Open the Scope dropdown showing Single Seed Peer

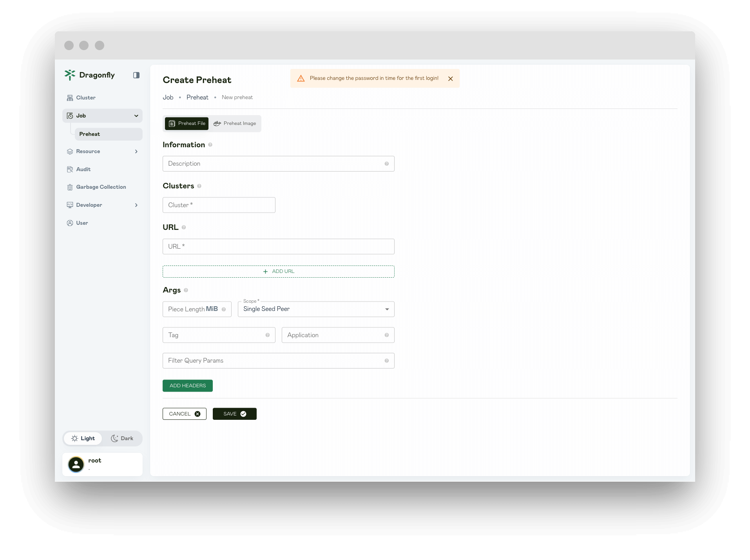click(x=316, y=309)
